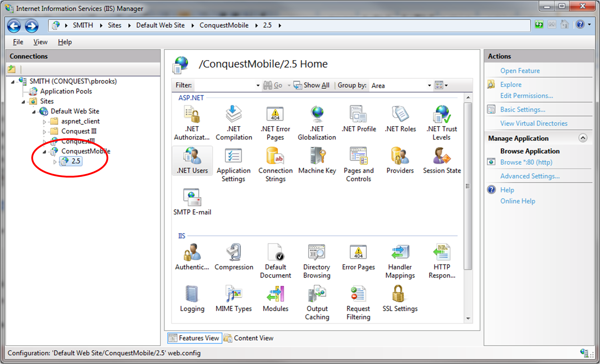600x364 pixels.
Task: Open the SMTP E-mail feature
Action: click(x=192, y=202)
